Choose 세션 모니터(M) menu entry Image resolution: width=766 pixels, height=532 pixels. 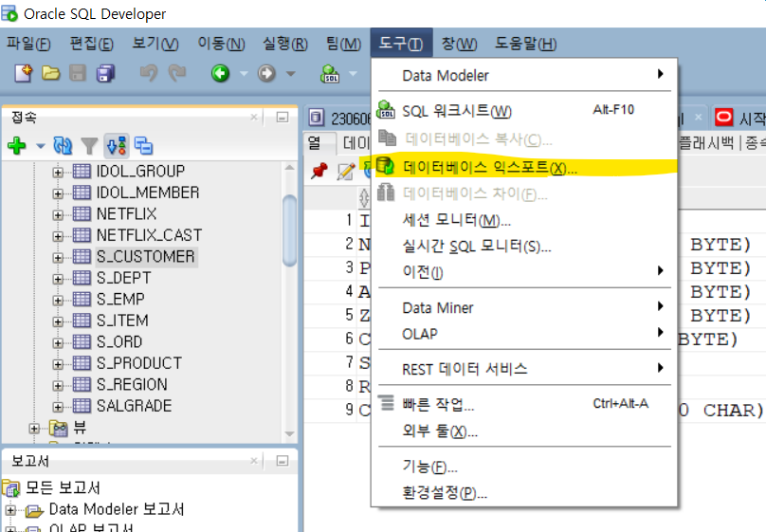tap(524, 220)
